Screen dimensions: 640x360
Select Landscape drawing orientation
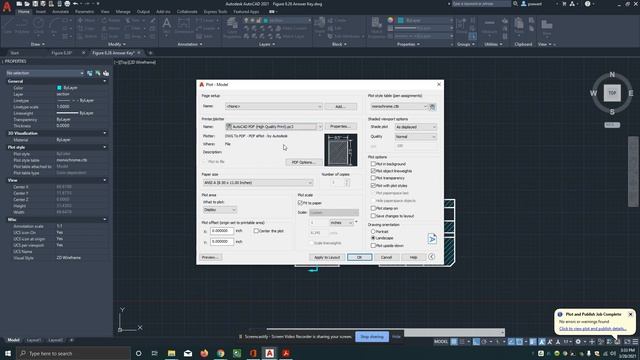[x=373, y=238]
